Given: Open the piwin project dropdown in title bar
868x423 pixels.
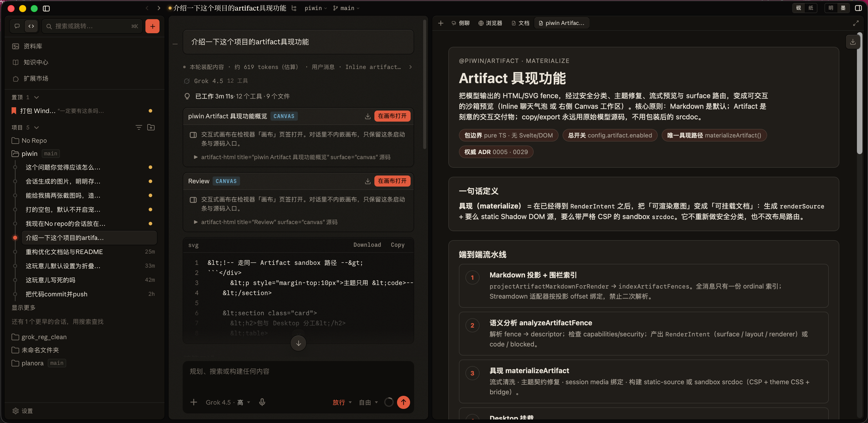Looking at the screenshot, I should (x=316, y=8).
